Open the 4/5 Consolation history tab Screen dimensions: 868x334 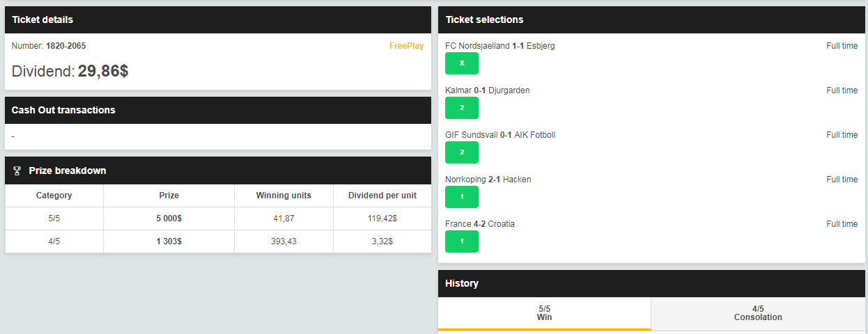click(758, 313)
